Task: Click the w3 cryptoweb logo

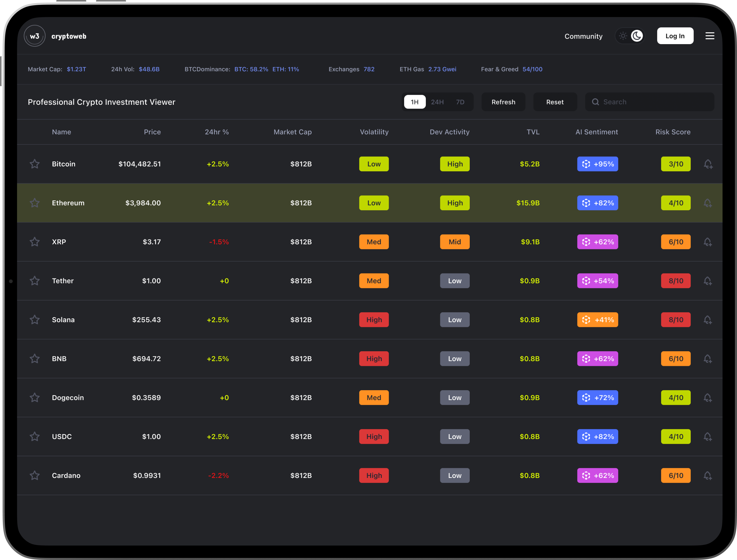Action: tap(35, 36)
